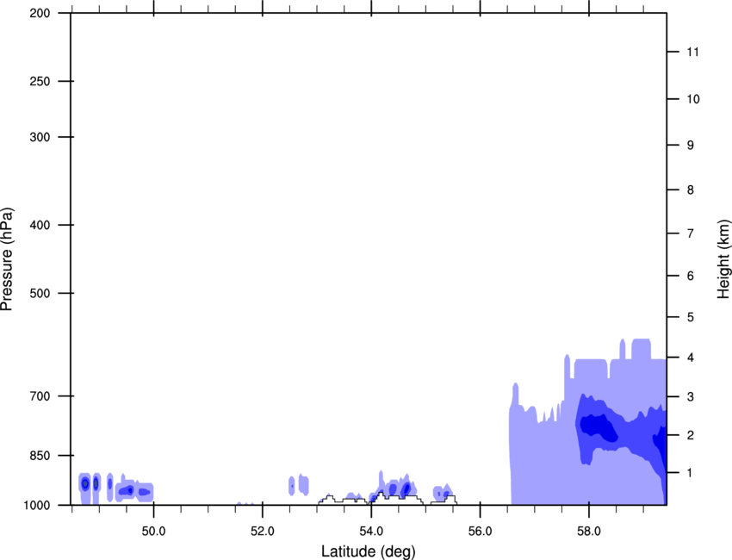Screen dimensions: 732x560
Task: Click the 'Height (km)' axis title
Action: [723, 259]
